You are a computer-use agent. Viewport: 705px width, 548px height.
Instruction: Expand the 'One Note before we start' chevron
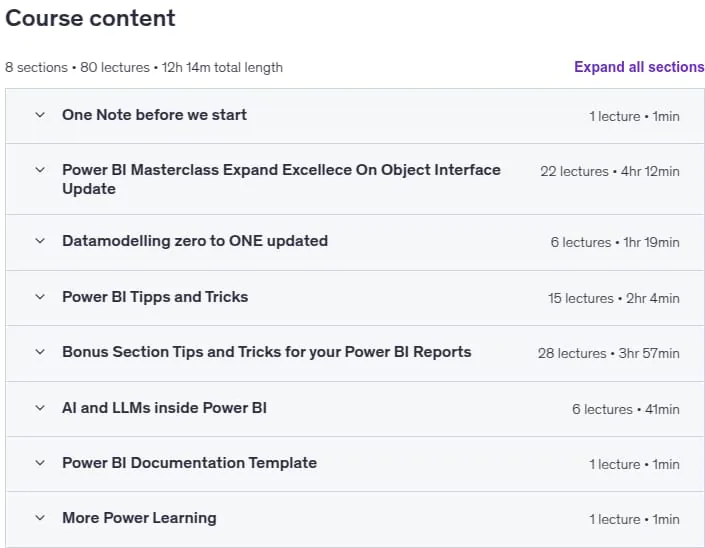pyautogui.click(x=40, y=115)
